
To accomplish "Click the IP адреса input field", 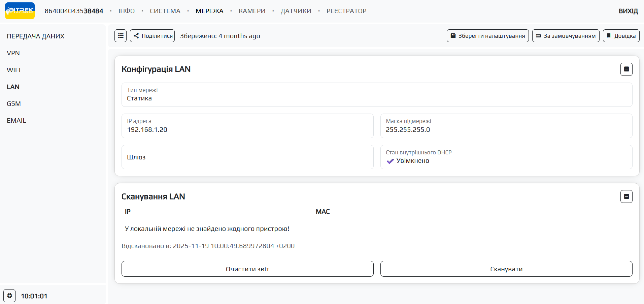I will 247,129.
